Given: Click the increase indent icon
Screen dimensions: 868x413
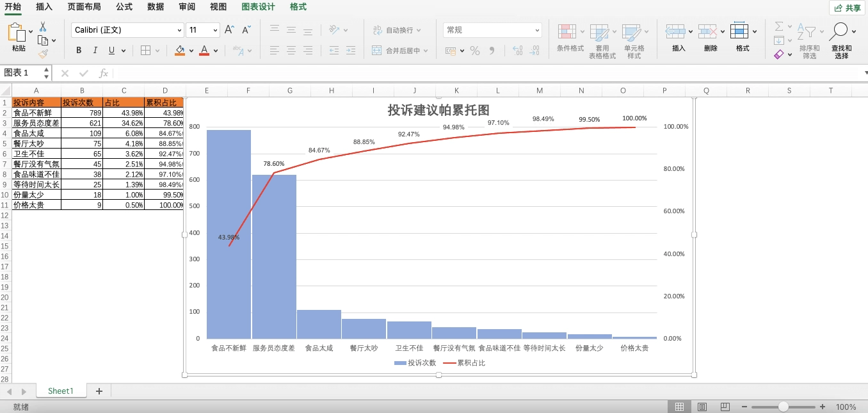Looking at the screenshot, I should click(x=351, y=51).
